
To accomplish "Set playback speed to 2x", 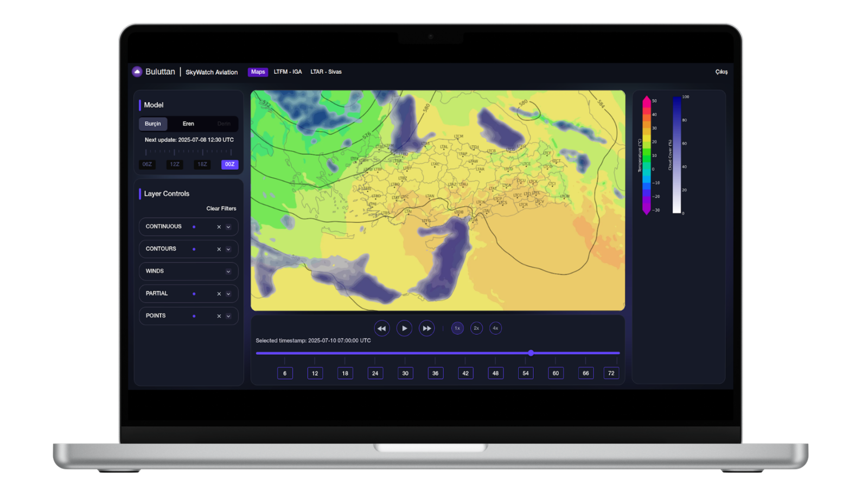I will pyautogui.click(x=476, y=328).
